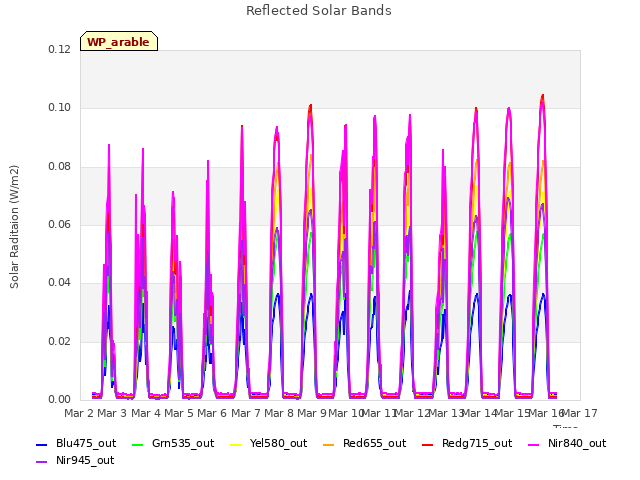Image resolution: width=640 pixels, height=480 pixels.
Task: Click the 0.12 y-axis tick label
Action: coord(60,49)
